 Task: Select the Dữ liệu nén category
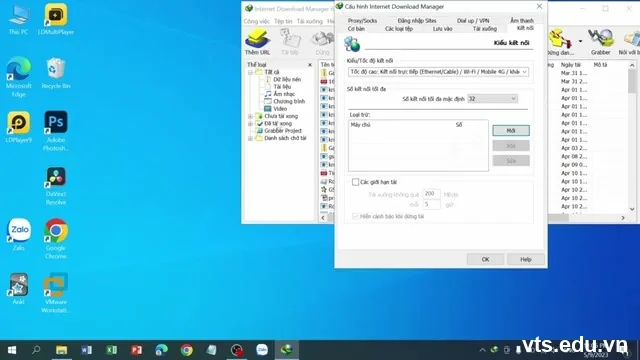coord(287,80)
